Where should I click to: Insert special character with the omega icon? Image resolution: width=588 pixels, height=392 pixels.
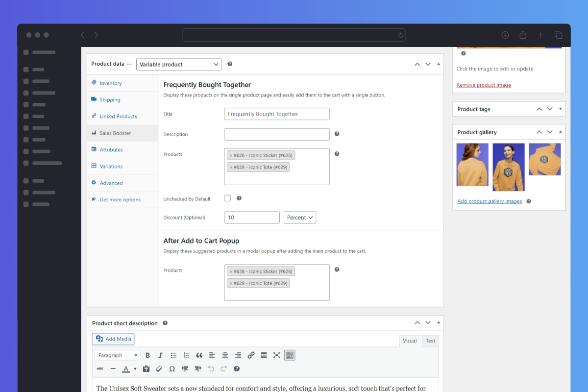point(172,368)
